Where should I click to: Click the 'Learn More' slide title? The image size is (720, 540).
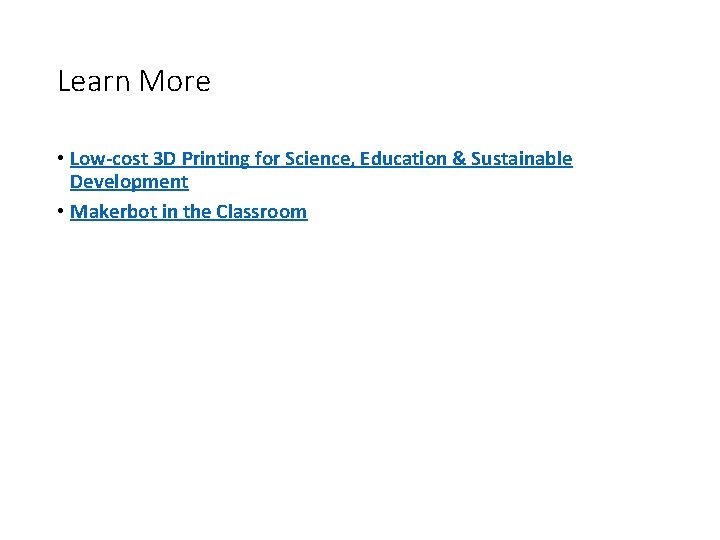[x=134, y=81]
